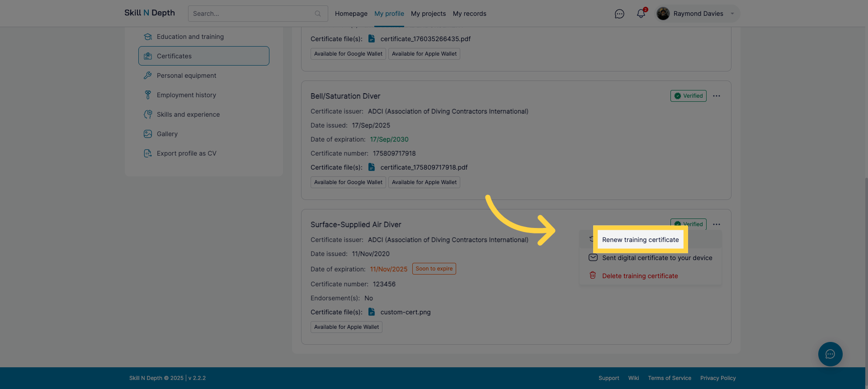Select Renew training certificate
Image resolution: width=868 pixels, height=389 pixels.
(x=640, y=240)
